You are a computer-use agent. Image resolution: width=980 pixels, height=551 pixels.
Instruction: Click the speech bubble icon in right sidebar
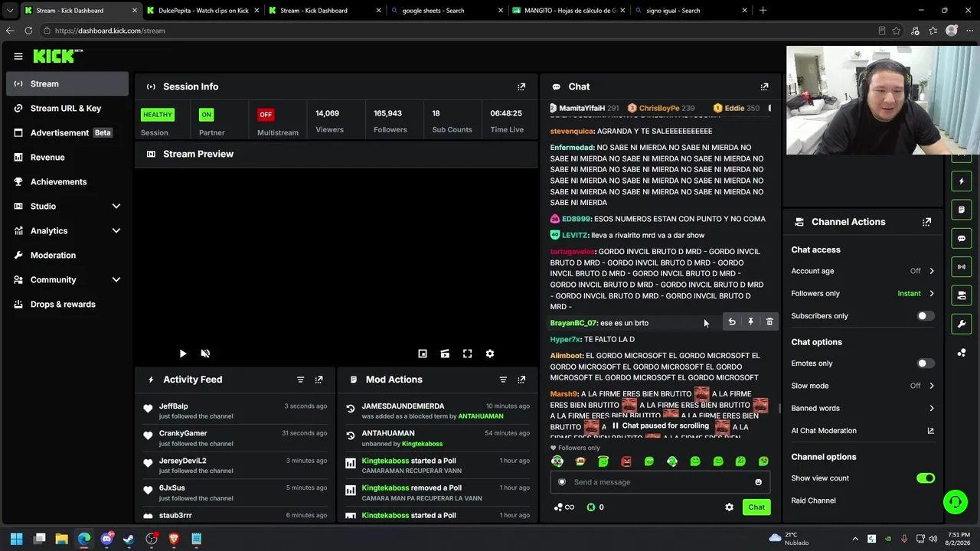(x=962, y=238)
